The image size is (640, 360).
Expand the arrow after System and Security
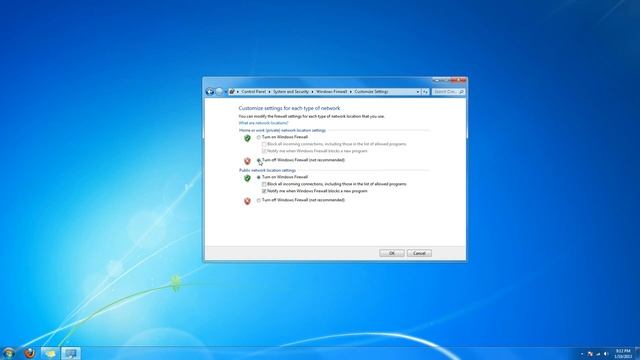(x=313, y=92)
